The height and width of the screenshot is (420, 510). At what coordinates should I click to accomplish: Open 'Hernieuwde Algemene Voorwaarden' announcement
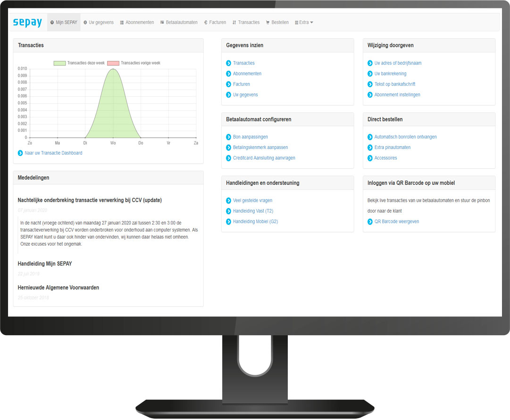coord(58,288)
